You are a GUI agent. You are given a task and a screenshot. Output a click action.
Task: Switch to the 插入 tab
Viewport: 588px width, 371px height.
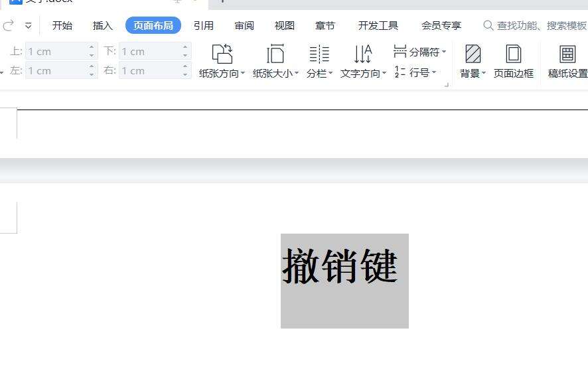[103, 25]
